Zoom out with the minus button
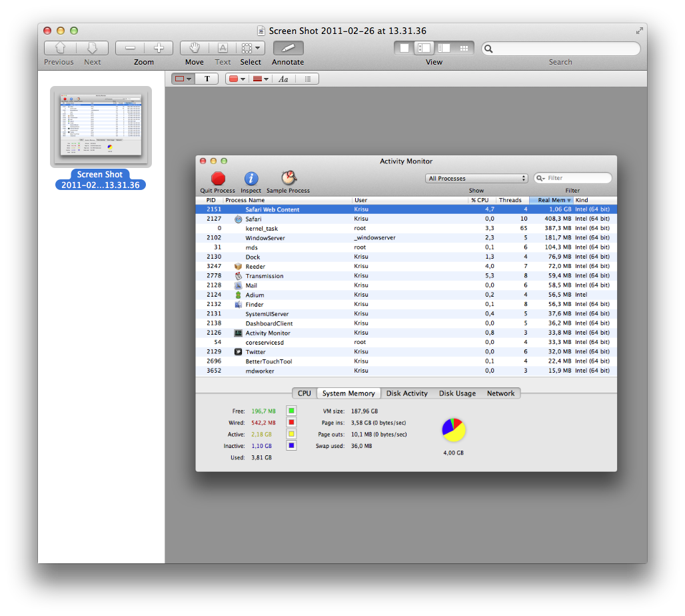 [x=130, y=47]
